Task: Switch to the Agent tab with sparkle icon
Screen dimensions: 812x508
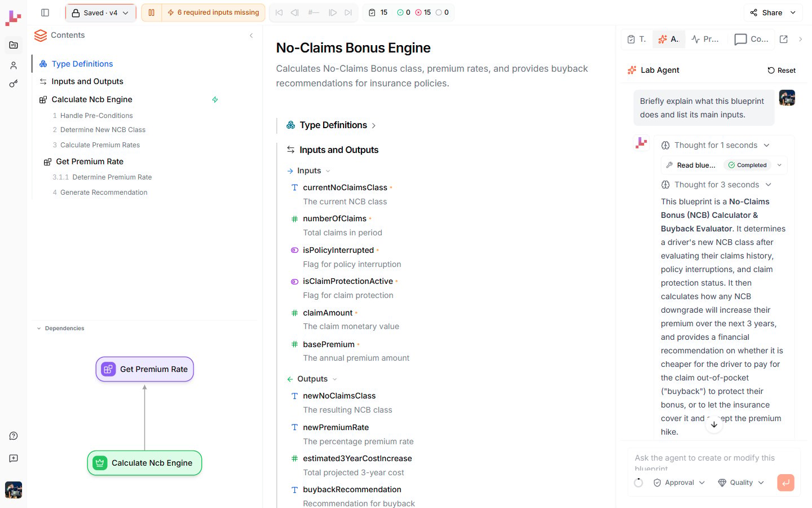Action: tap(669, 39)
